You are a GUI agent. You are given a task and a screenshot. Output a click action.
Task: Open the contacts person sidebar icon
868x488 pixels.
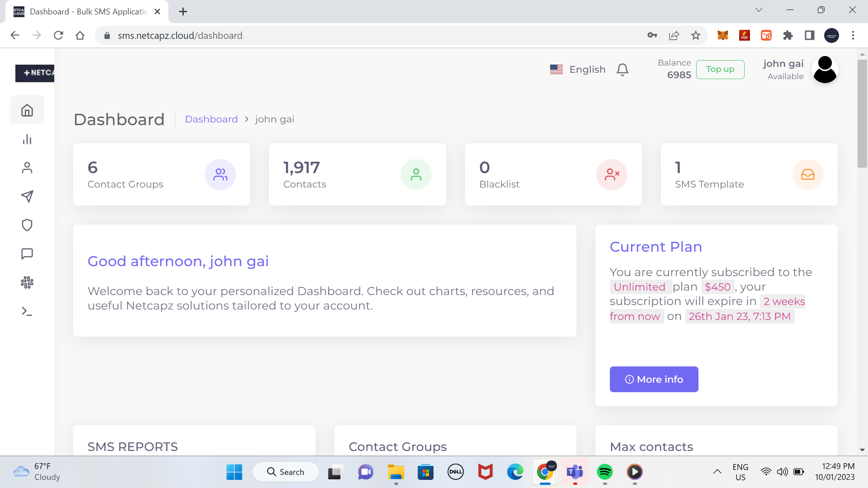tap(27, 168)
